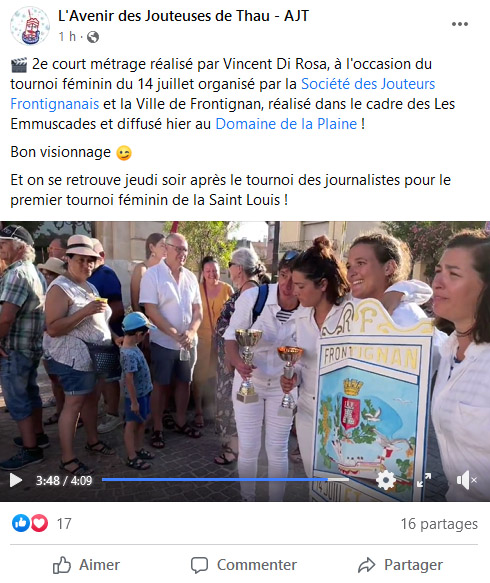The image size is (490, 583).
Task: View the 17 reactions count
Action: (x=64, y=524)
